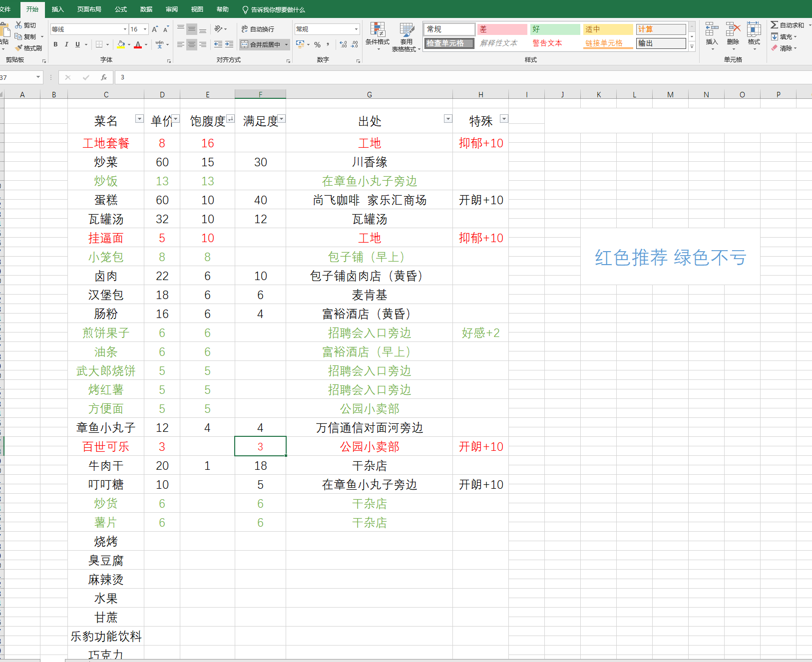Decrease the indent level

click(x=218, y=44)
